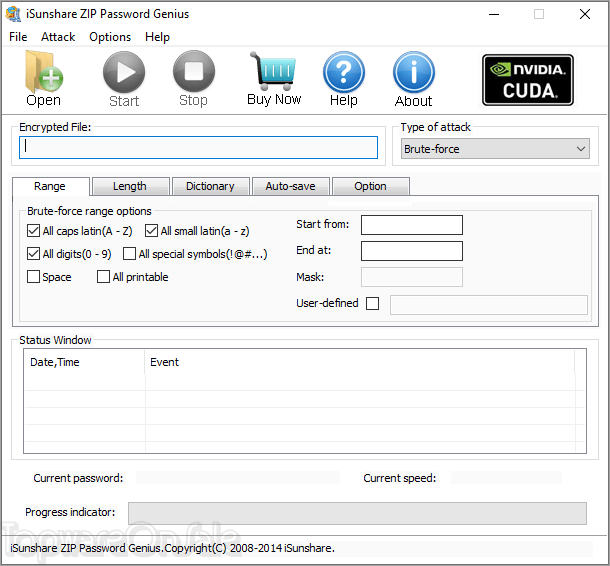Open the Options menu
610x566 pixels.
pyautogui.click(x=110, y=37)
